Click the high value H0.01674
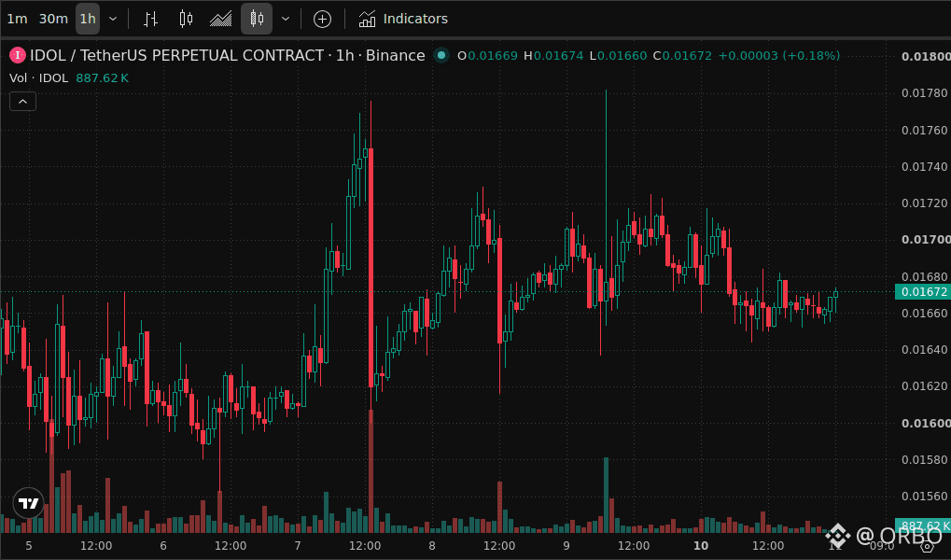This screenshot has height=560, width=951. (x=553, y=56)
